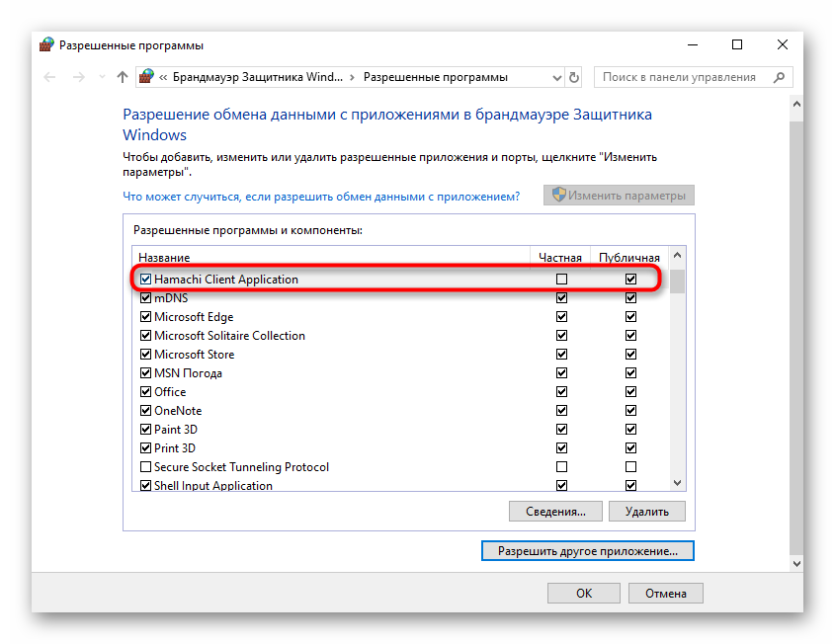This screenshot has width=835, height=644.
Task: Select the Разрешенные программы breadcrumb segment
Action: pos(435,77)
